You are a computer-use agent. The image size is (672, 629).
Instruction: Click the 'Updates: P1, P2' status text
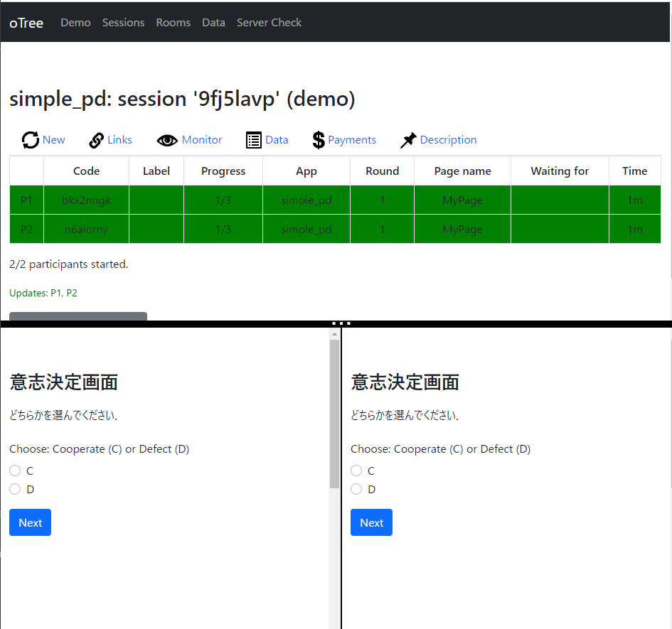(x=43, y=293)
